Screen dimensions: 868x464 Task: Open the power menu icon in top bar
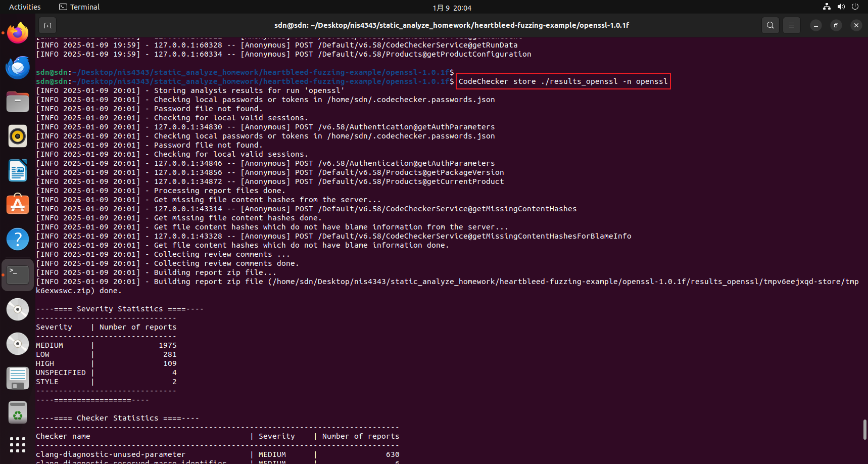pyautogui.click(x=855, y=7)
